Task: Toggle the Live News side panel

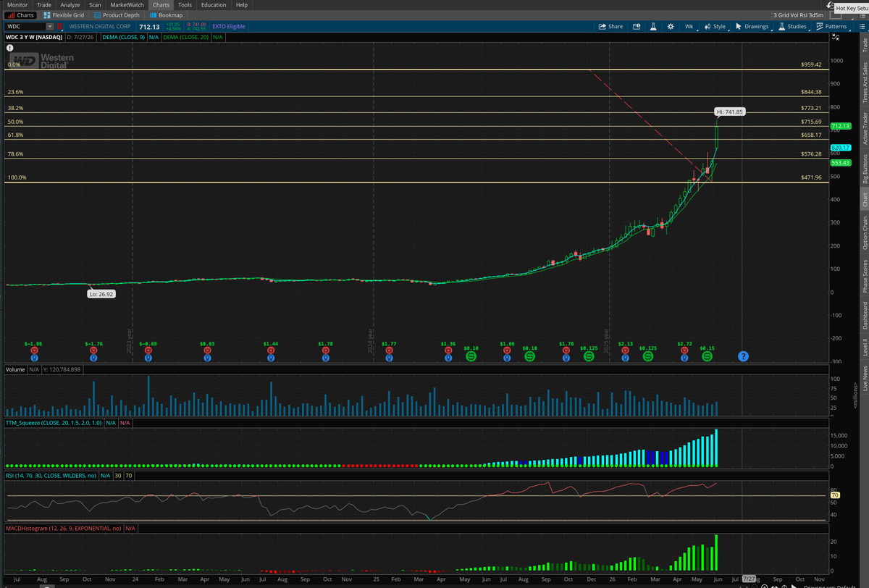Action: tap(864, 379)
